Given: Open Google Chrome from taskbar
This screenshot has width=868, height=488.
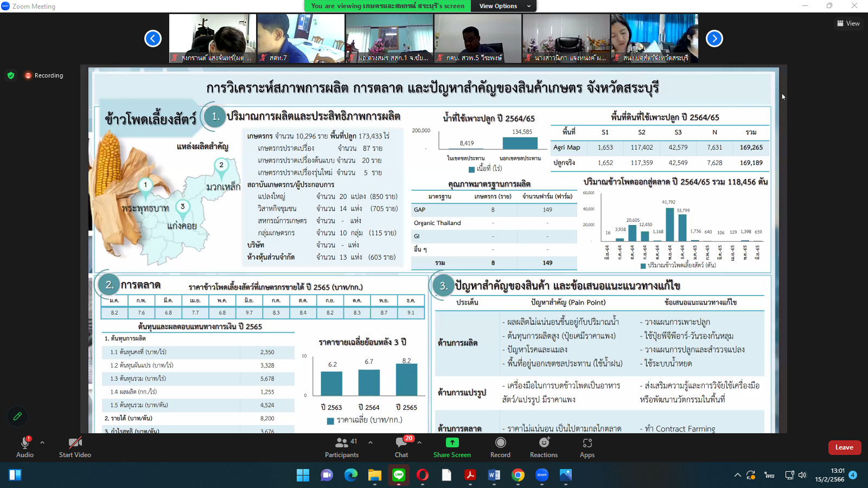Looking at the screenshot, I should (x=518, y=475).
